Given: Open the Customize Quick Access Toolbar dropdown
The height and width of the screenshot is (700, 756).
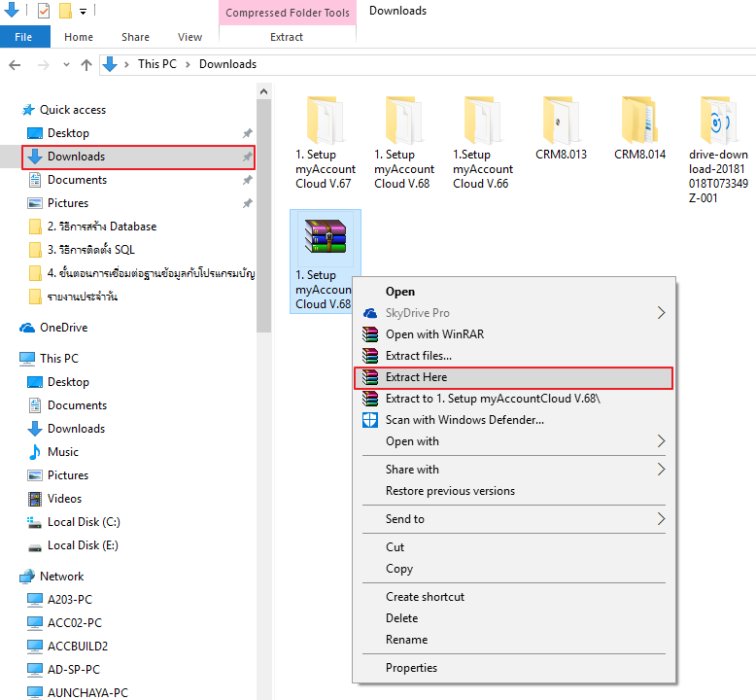Looking at the screenshot, I should click(83, 11).
